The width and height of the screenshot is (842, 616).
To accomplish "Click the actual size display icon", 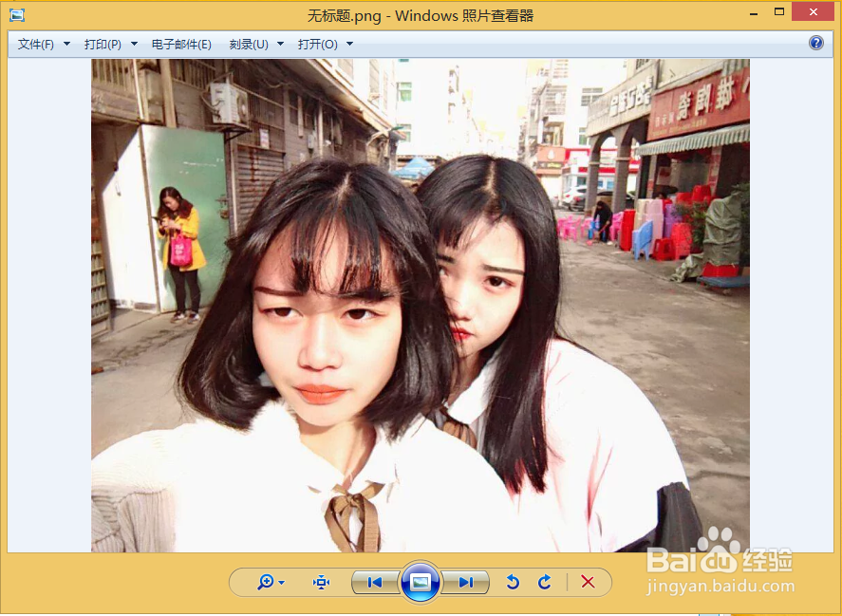I will point(322,582).
